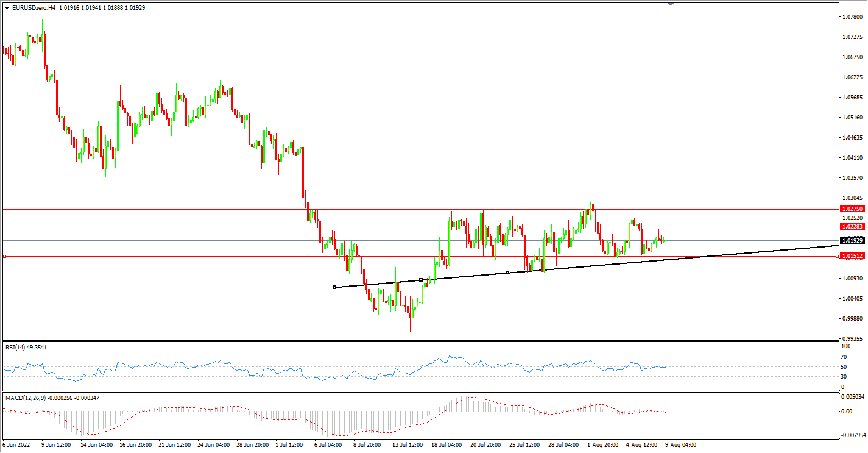Click the MACD scale value 0.005034

point(853,397)
